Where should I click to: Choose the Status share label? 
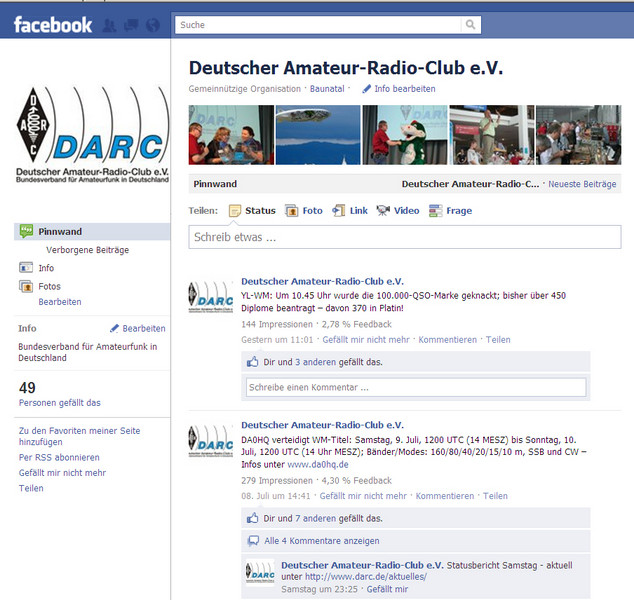(260, 211)
